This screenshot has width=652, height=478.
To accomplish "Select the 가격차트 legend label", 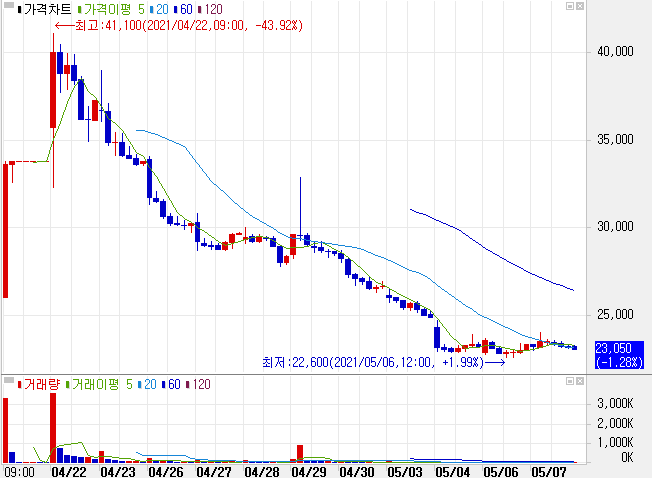I will tap(47, 9).
